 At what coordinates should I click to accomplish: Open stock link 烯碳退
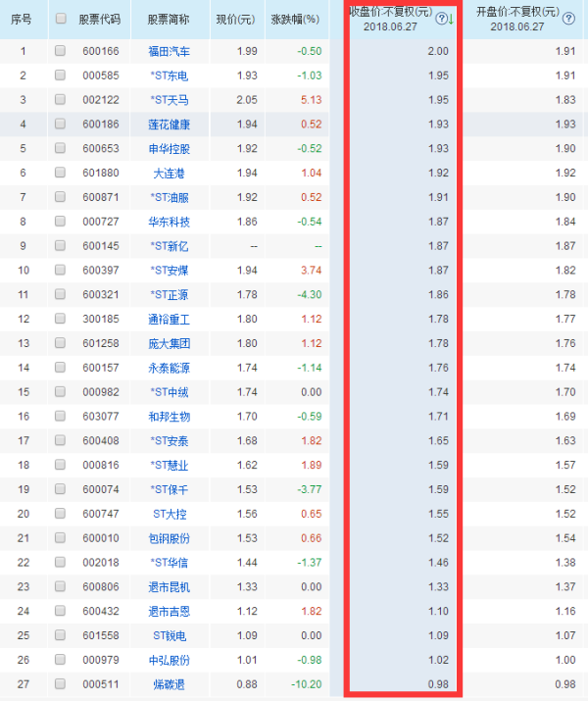point(169,684)
